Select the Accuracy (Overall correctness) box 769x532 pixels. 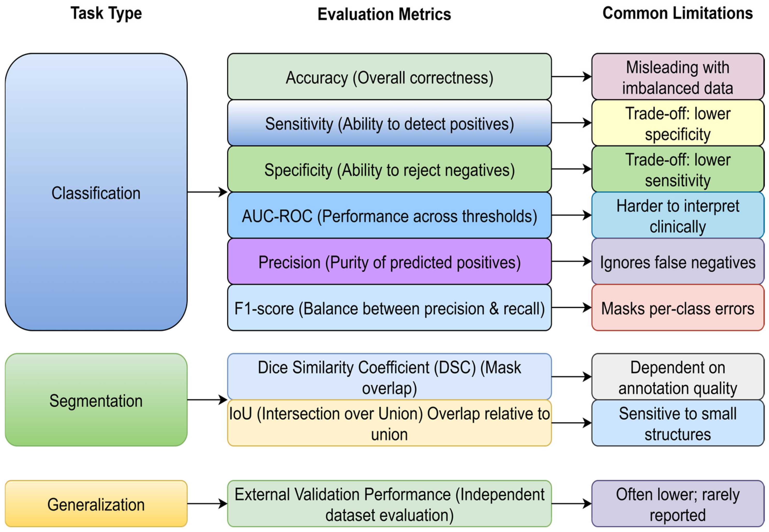[x=389, y=77]
